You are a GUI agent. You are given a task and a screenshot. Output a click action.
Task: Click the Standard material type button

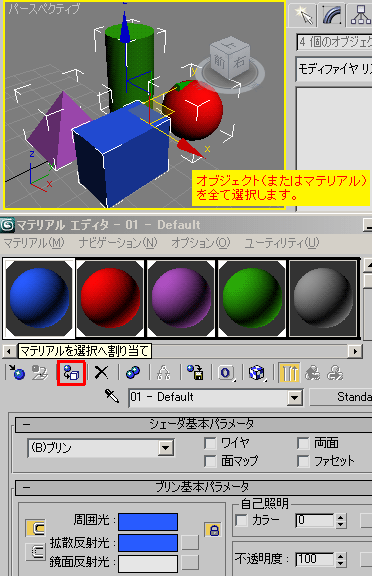pos(342,397)
